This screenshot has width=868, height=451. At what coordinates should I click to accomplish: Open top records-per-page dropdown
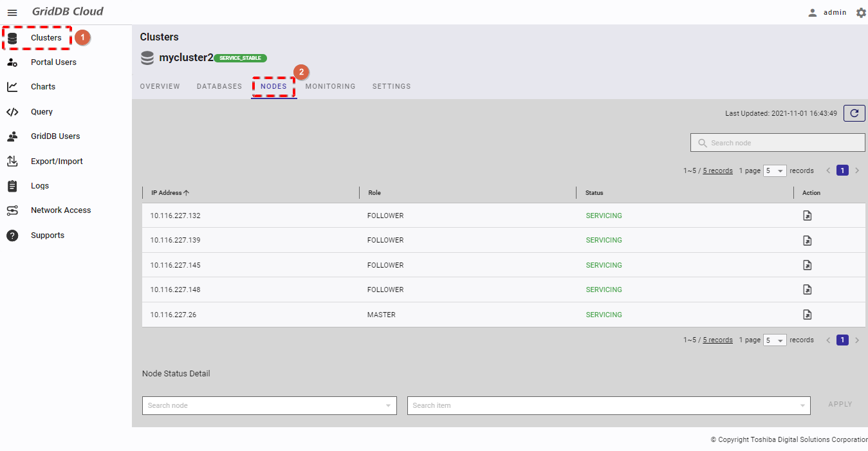[775, 170]
